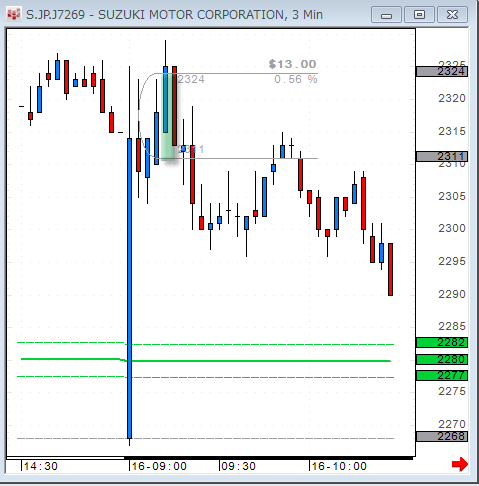This screenshot has height=486, width=479.
Task: Select the 2324 gray price marker
Action: (442, 71)
